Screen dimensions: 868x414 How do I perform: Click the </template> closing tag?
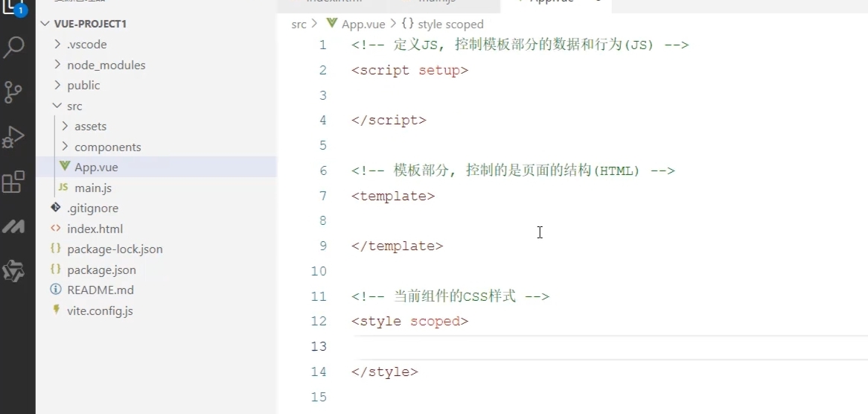pyautogui.click(x=397, y=246)
